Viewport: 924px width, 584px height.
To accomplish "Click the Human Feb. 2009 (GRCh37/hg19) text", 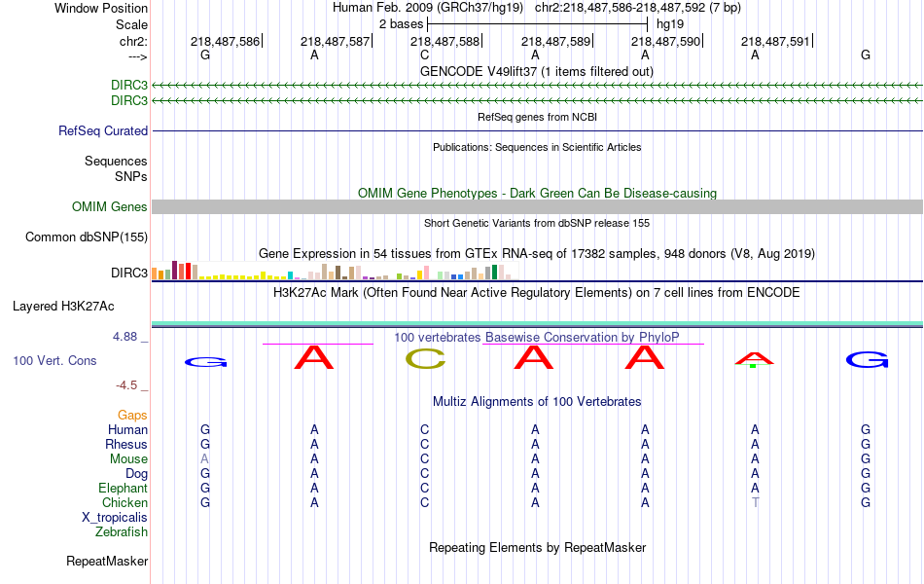I will pos(428,8).
